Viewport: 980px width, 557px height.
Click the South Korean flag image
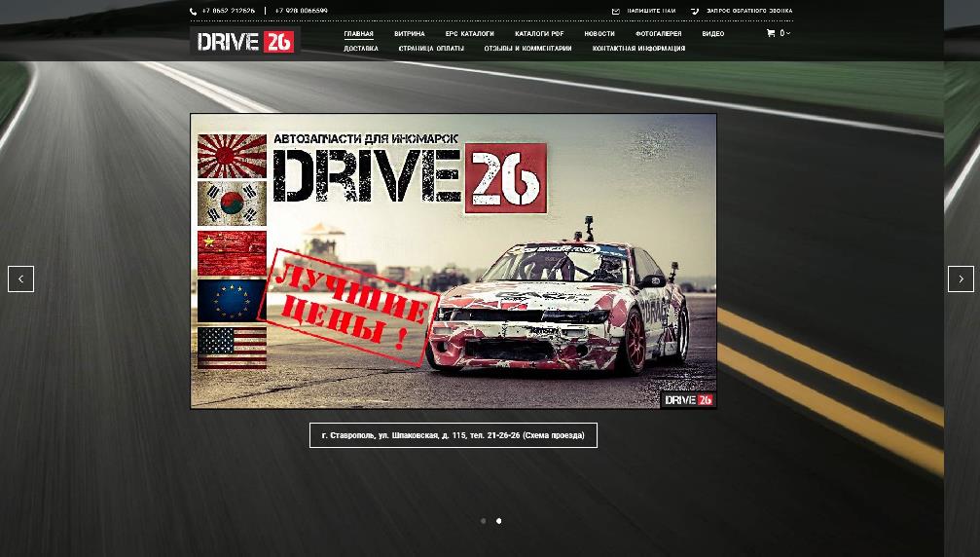[x=232, y=204]
